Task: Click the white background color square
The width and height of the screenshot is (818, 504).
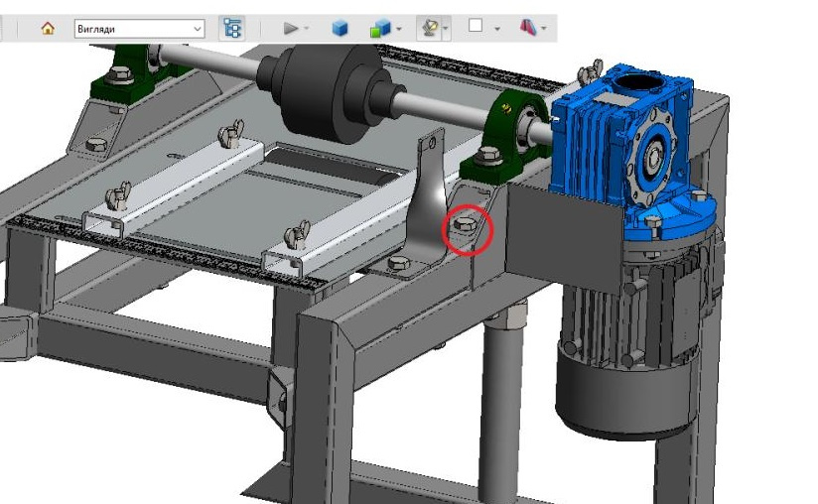Action: point(476,26)
